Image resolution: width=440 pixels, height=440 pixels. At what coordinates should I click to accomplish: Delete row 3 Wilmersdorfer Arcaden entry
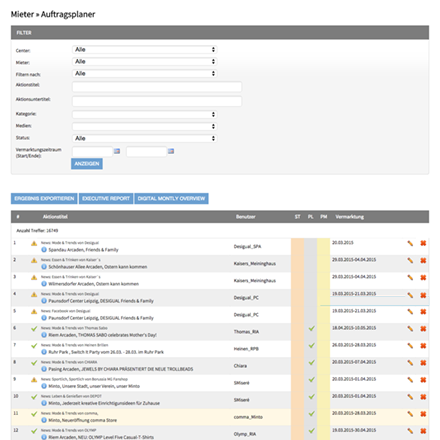point(423,277)
